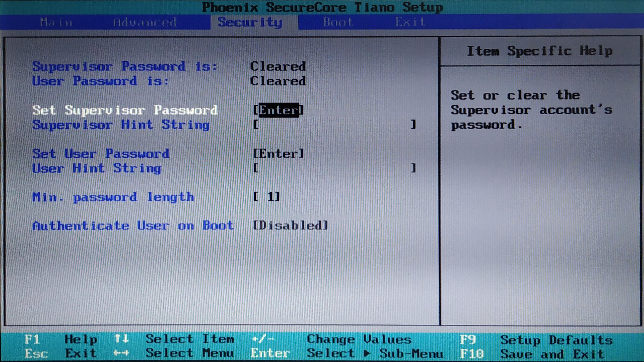
Task: Click Enter Select Sub-Menu hint
Action: coord(347,354)
